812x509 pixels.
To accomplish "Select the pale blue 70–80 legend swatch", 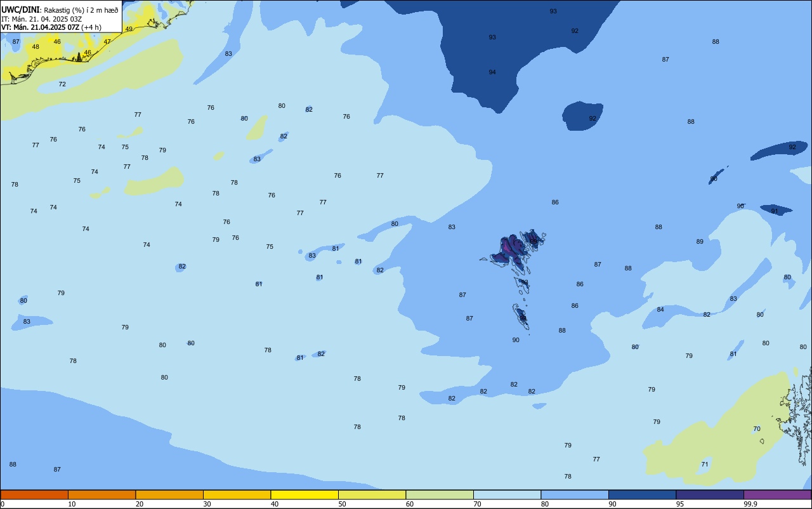I will point(507,494).
